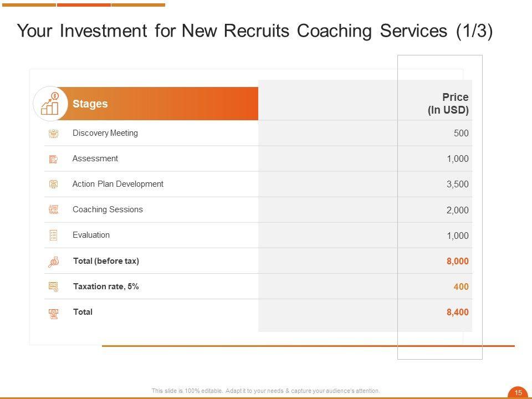Viewport: 532px width, 399px height.
Task: Select the footer editable slide note text
Action: click(x=265, y=391)
